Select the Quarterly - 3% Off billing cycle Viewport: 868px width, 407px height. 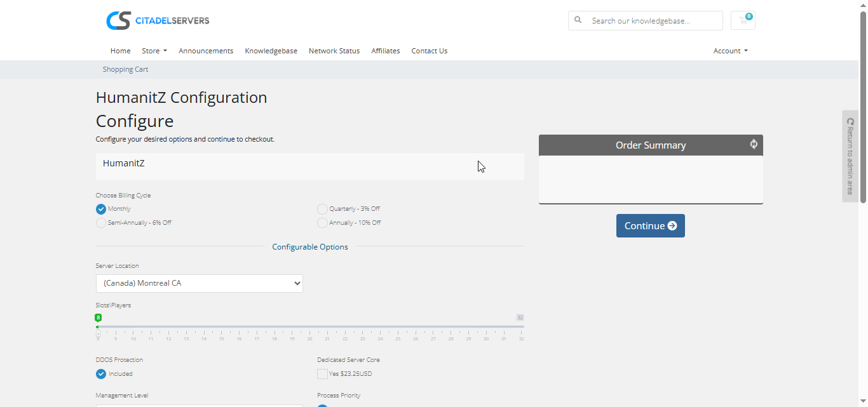323,209
